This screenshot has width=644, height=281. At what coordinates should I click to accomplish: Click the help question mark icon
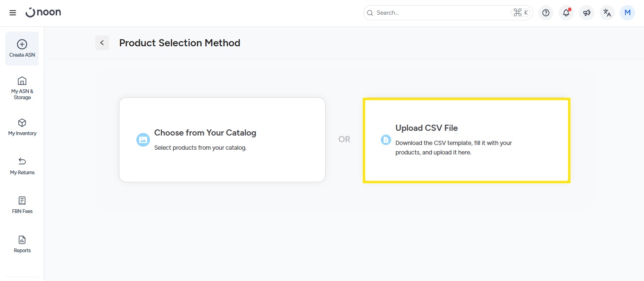point(546,13)
